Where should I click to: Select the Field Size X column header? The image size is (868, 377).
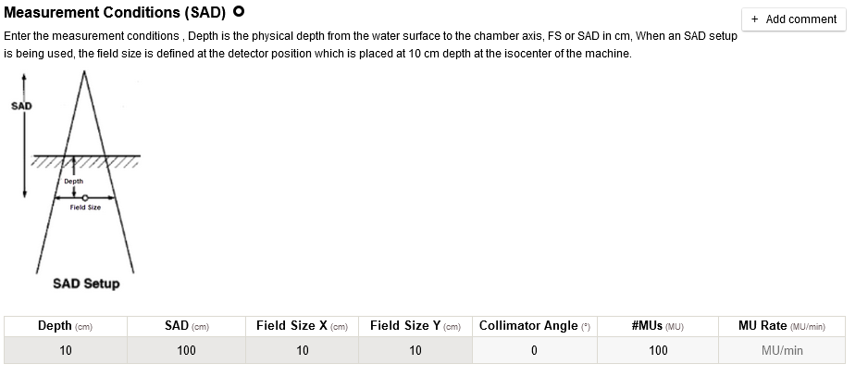pos(302,326)
